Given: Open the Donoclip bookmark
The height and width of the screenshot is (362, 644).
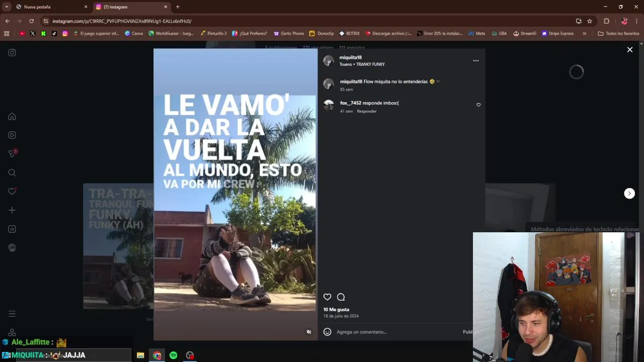Looking at the screenshot, I should 321,34.
